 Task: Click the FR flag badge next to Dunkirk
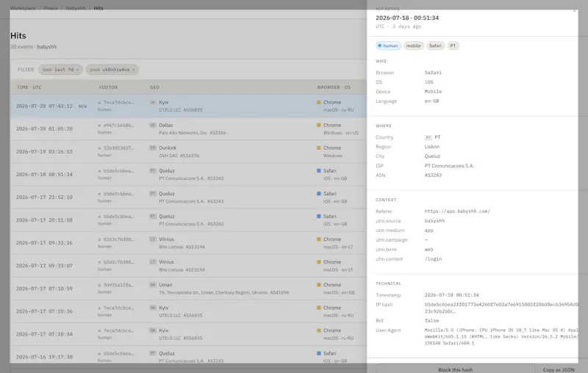(x=153, y=148)
